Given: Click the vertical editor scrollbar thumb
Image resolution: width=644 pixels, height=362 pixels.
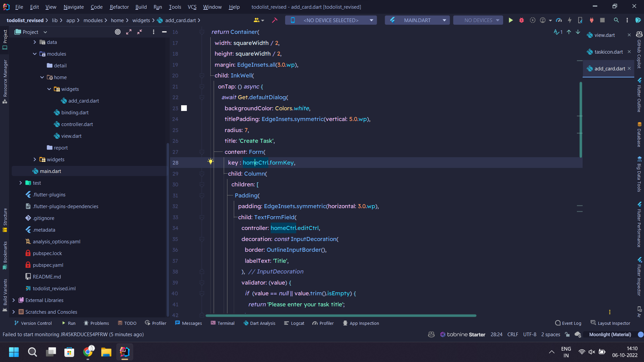Looking at the screenshot, I should [581, 120].
